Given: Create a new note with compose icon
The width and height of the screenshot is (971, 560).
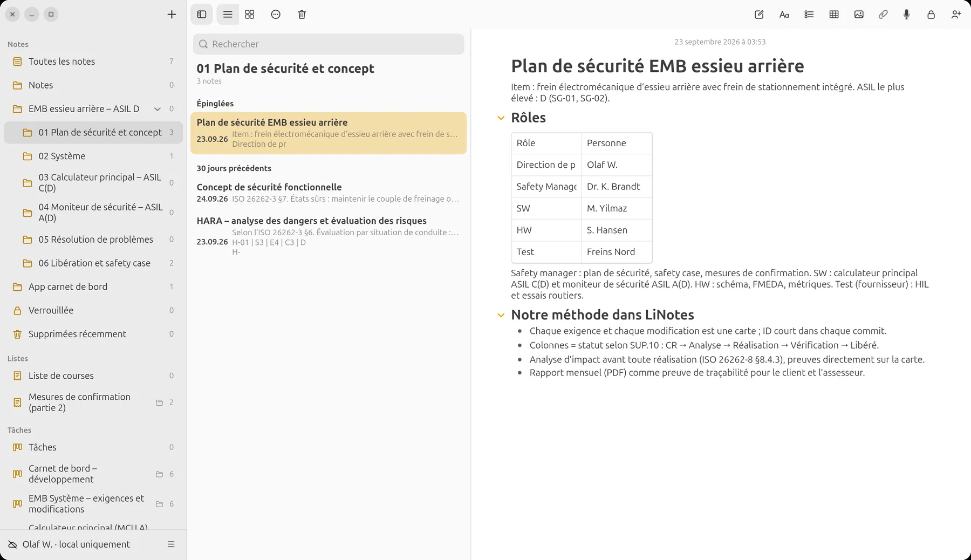Looking at the screenshot, I should 759,15.
